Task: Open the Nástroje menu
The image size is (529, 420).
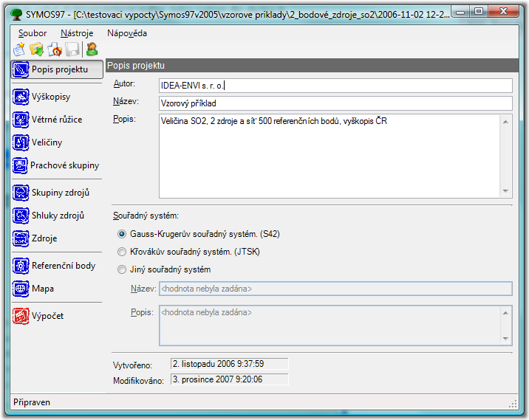Action: click(x=77, y=33)
